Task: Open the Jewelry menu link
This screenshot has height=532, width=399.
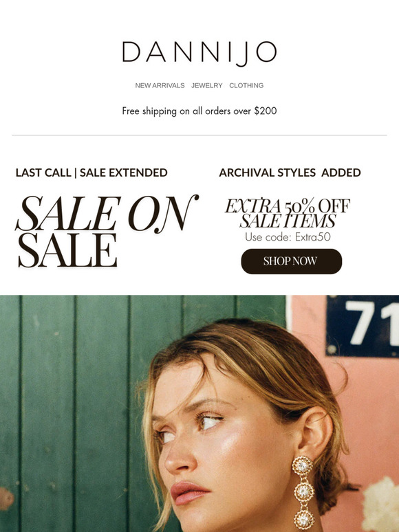Action: (x=207, y=85)
